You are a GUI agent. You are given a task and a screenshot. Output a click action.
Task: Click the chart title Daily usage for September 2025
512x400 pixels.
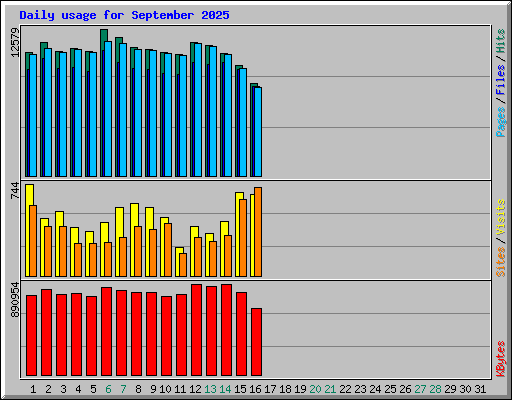(x=124, y=15)
